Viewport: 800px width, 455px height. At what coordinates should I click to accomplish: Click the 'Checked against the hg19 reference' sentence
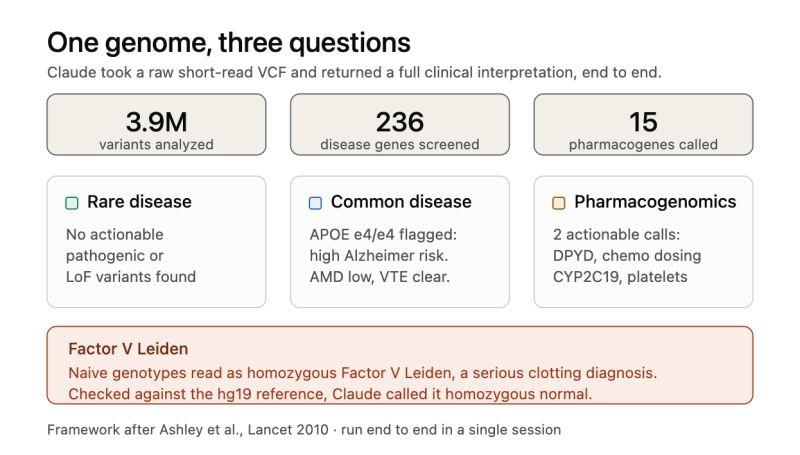pos(330,394)
